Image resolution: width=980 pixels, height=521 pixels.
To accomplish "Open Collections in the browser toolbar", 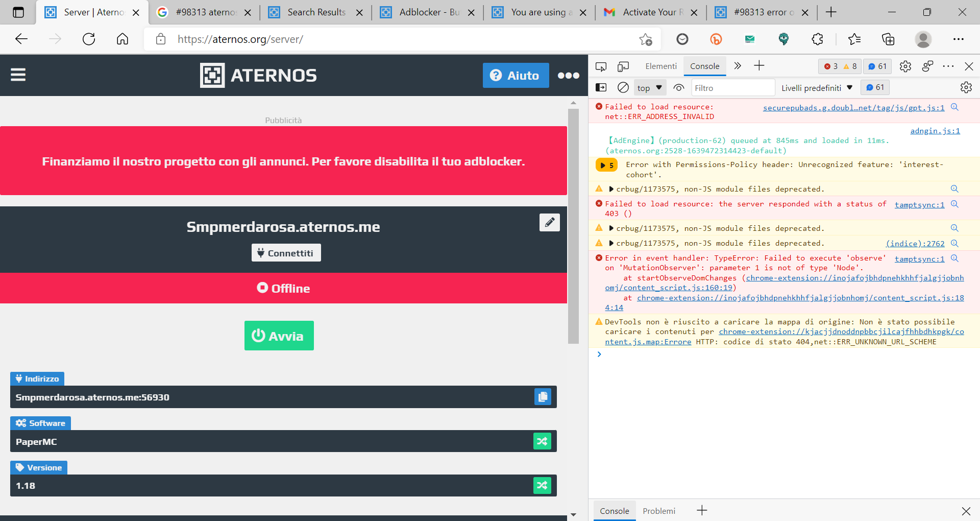I will coord(888,39).
